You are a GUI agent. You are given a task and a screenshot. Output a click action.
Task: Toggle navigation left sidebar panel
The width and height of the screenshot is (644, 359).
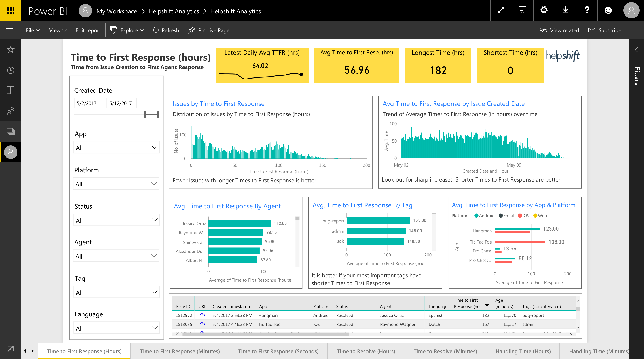point(10,30)
